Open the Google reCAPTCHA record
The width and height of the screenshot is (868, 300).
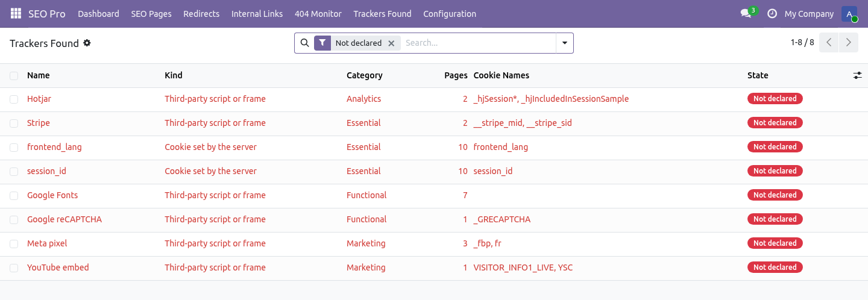click(x=64, y=219)
